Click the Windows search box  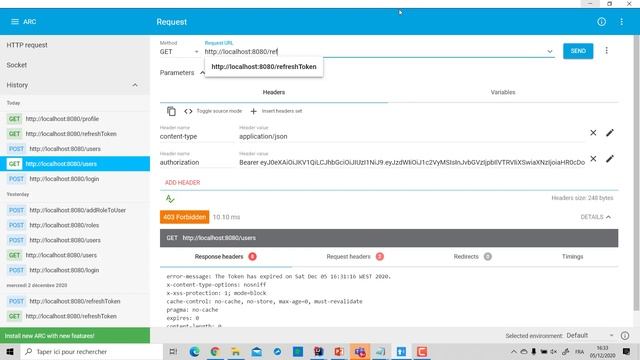click(x=91, y=351)
